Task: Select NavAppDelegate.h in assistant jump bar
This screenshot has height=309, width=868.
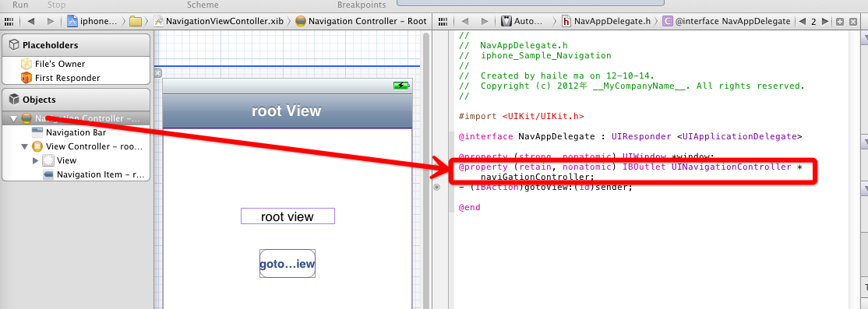Action: pyautogui.click(x=606, y=22)
